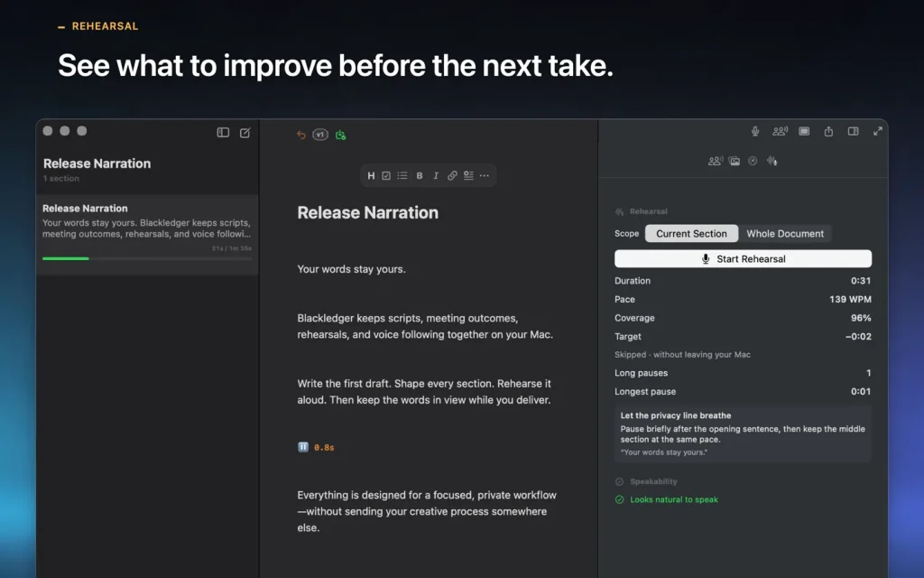Screen dimensions: 924x578
Task: Click Start Rehearsal button
Action: [743, 259]
